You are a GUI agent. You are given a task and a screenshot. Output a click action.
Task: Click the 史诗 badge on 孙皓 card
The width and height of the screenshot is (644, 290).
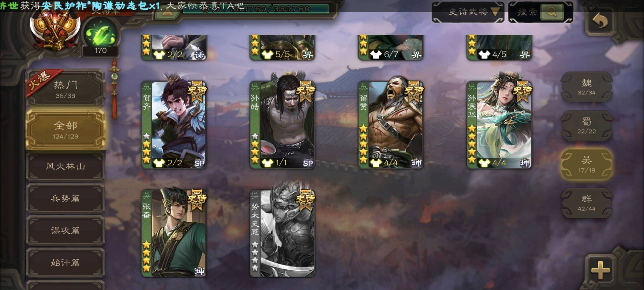[x=305, y=91]
